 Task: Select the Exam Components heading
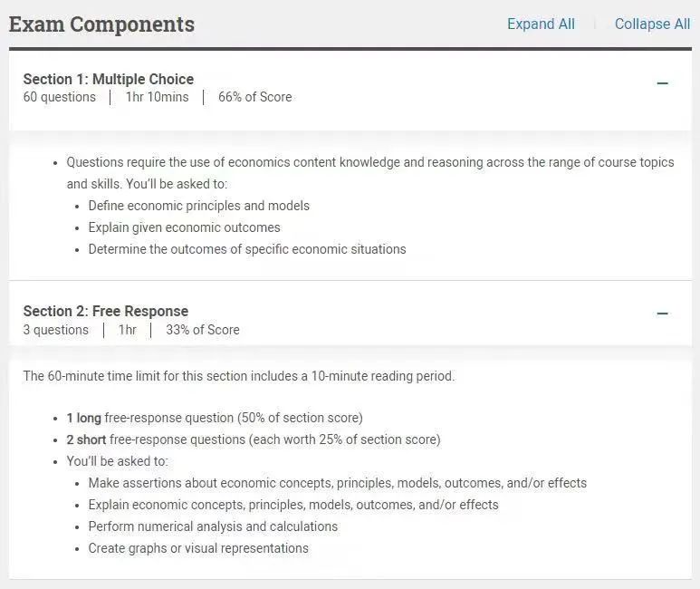(x=101, y=24)
